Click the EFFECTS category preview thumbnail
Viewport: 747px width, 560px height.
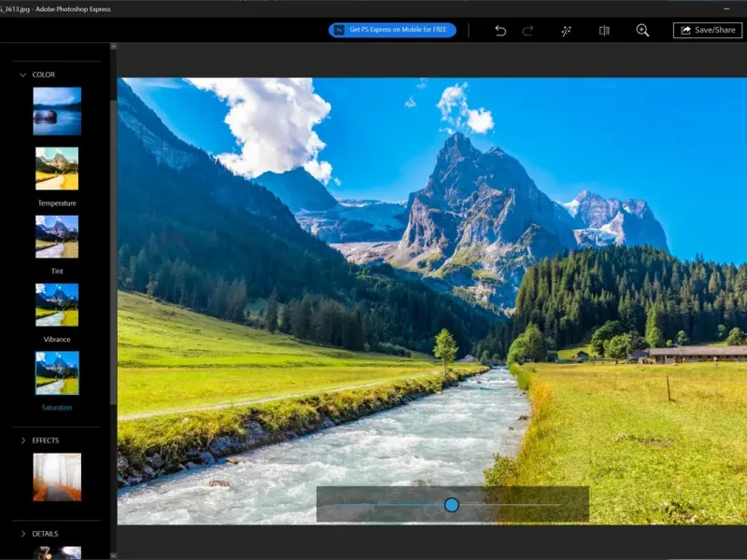pyautogui.click(x=57, y=477)
